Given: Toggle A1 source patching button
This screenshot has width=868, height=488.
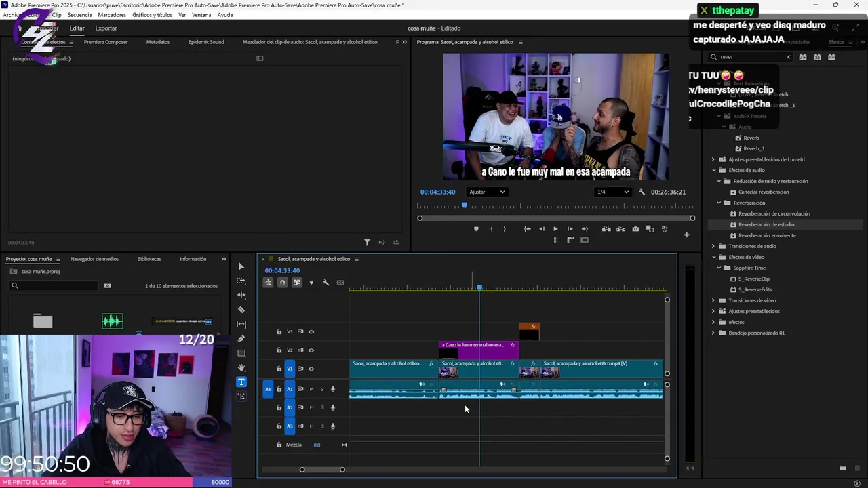Looking at the screenshot, I should (x=268, y=389).
